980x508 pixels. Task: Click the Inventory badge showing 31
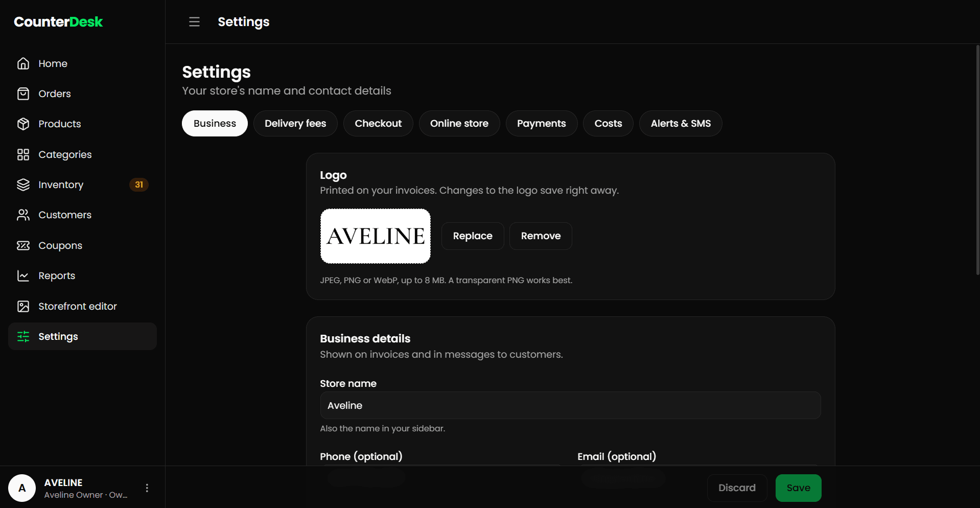pyautogui.click(x=139, y=184)
